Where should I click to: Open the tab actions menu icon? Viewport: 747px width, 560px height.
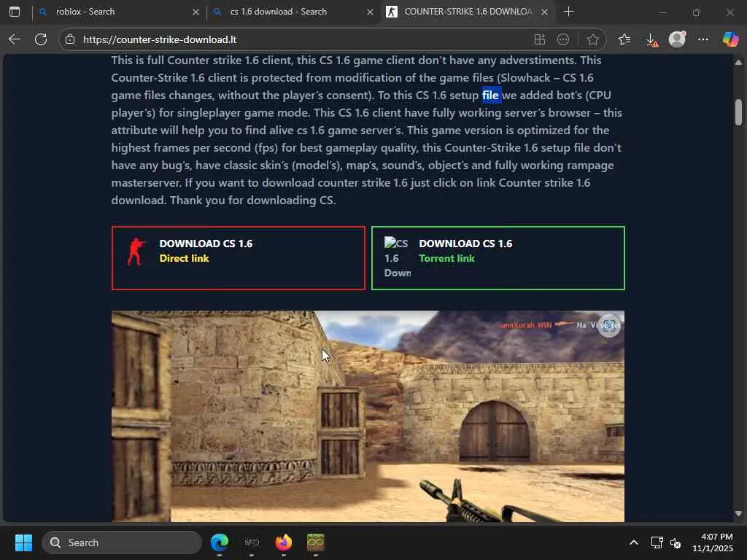pos(15,12)
